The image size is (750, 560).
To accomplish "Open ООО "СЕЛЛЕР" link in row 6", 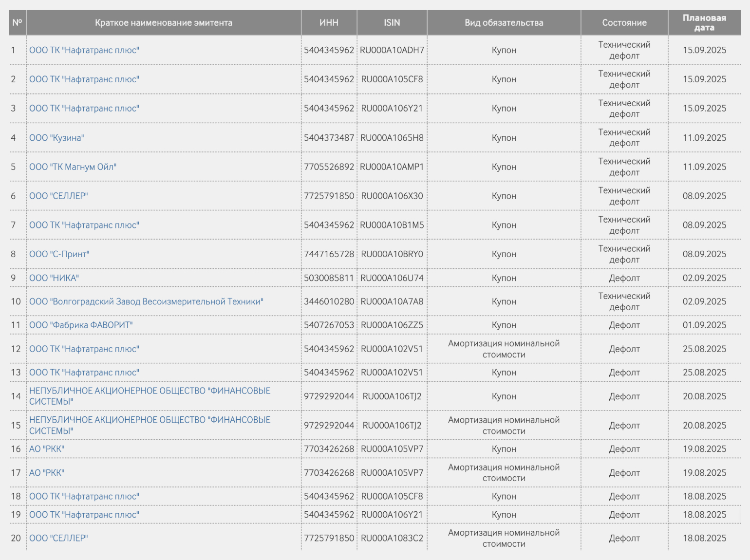I will click(58, 196).
